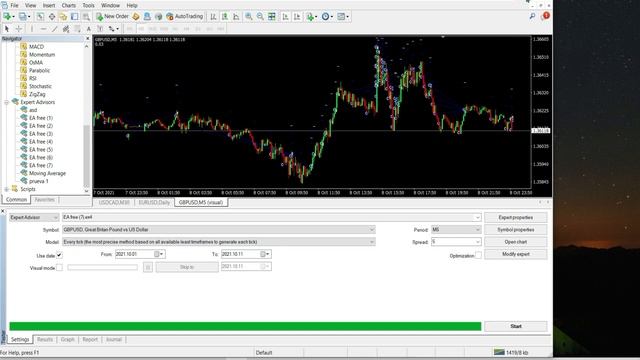Click the Expert properties button
The height and width of the screenshot is (360, 640).
[x=516, y=218]
